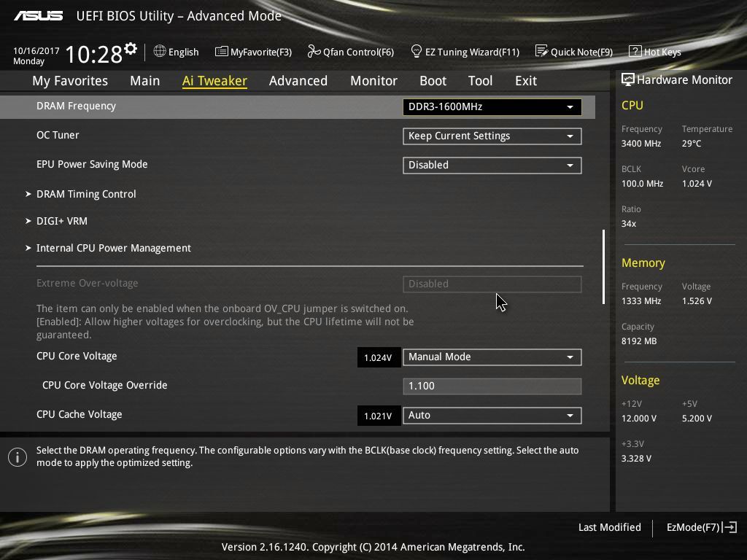747x560 pixels.
Task: Click the 3400 MHz CPU frequency value
Action: pos(640,144)
